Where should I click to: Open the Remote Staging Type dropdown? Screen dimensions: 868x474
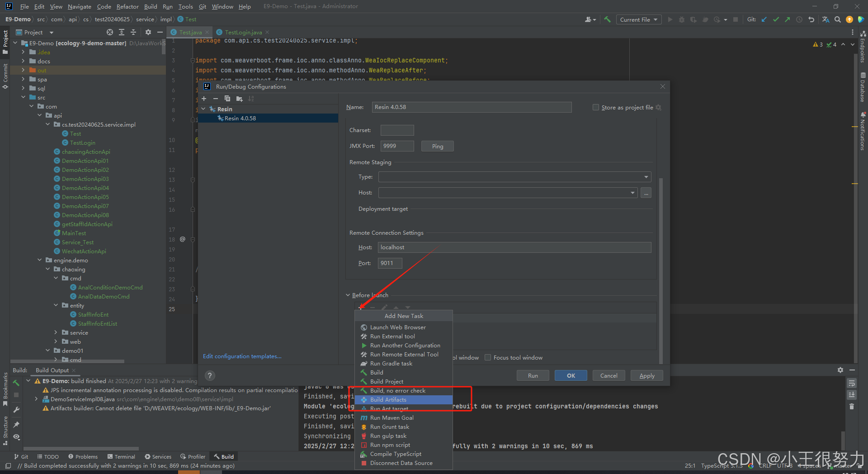click(514, 177)
